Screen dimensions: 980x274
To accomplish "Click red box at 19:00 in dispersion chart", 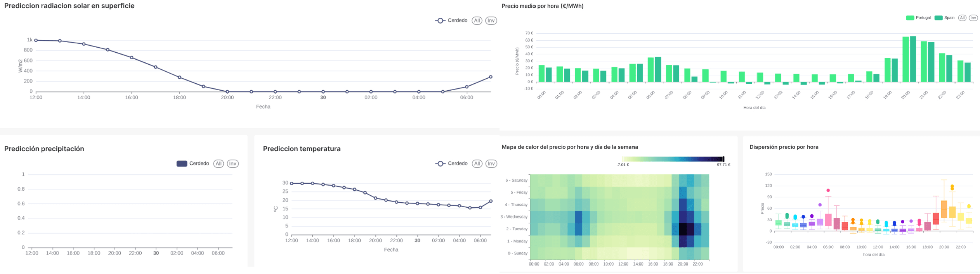I will (x=936, y=219).
